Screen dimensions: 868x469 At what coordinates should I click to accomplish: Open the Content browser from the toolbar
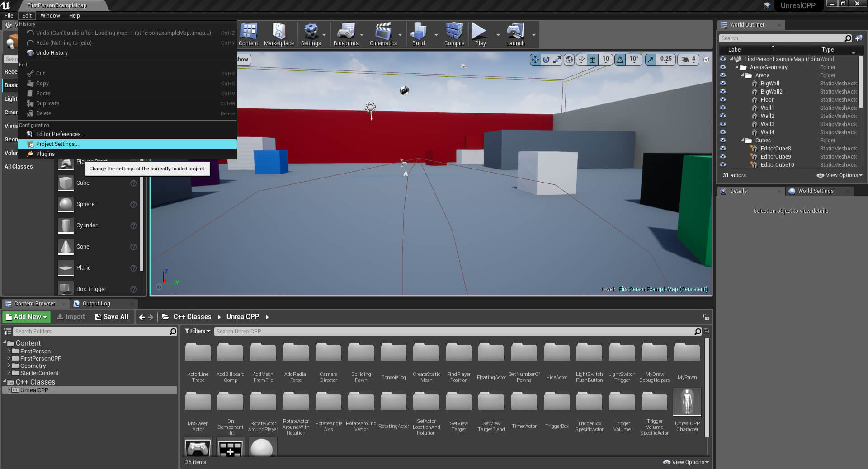pyautogui.click(x=248, y=34)
